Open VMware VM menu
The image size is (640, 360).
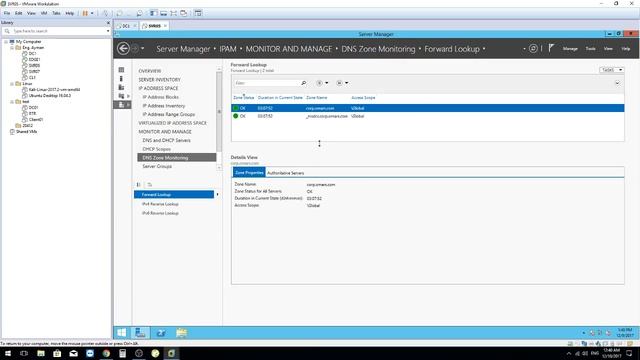44,13
